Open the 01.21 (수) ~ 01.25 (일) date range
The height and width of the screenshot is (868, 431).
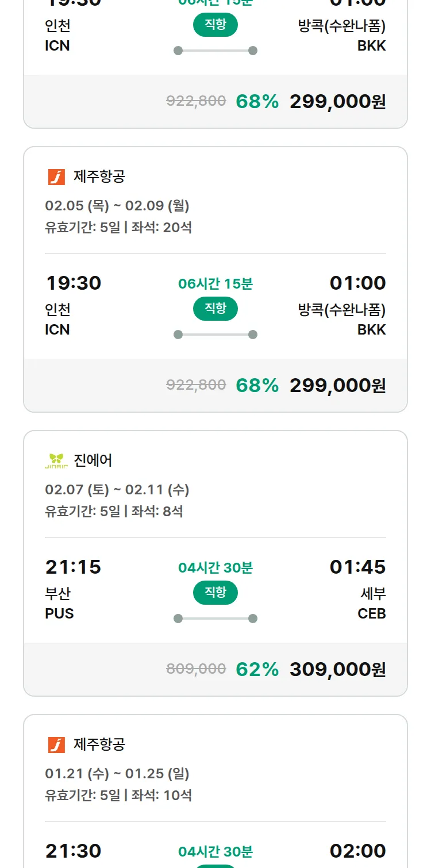coord(117,774)
